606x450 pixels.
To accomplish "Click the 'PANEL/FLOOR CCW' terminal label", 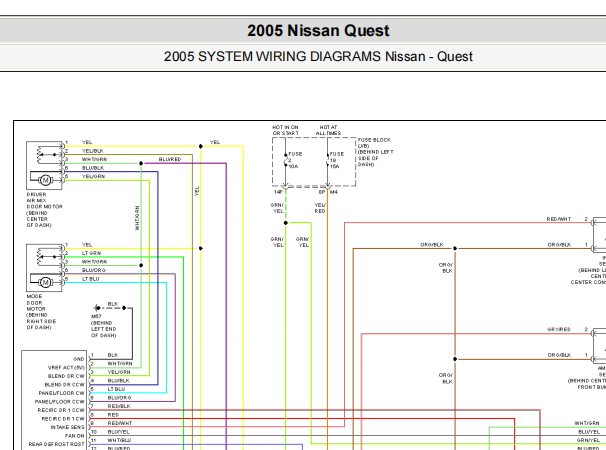I will click(60, 402).
